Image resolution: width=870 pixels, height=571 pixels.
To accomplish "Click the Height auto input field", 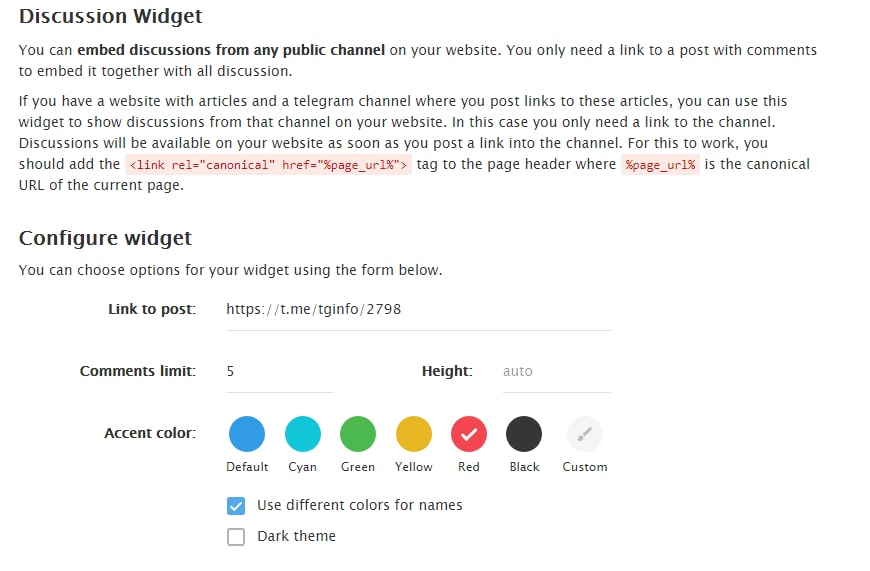I will click(x=555, y=372).
